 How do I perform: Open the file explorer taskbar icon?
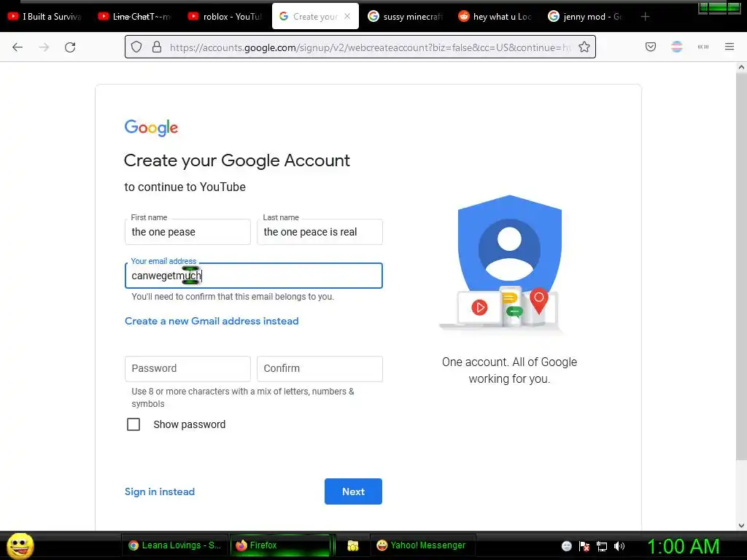352,545
